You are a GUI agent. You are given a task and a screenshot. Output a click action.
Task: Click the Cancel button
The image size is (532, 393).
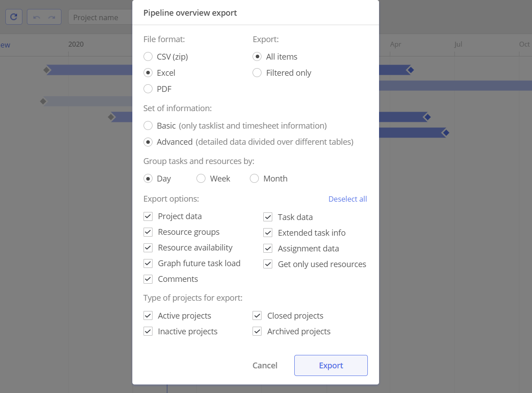tap(265, 366)
